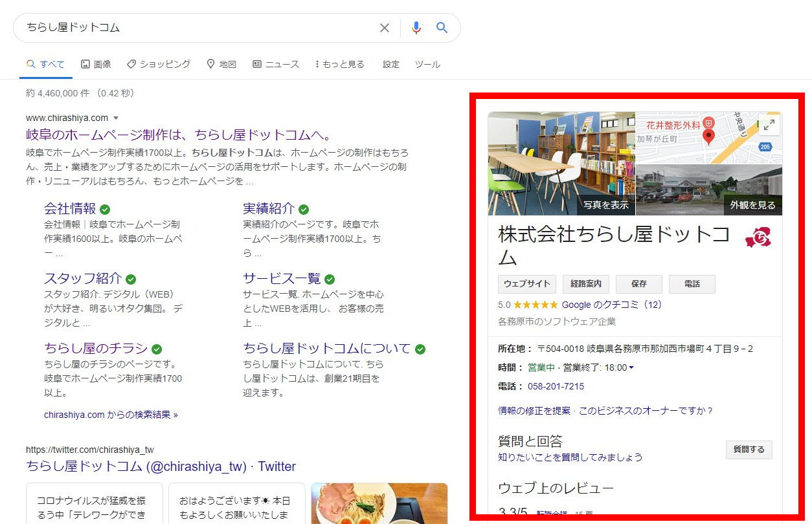Open the 実績紹介 sitelink
812x524 pixels.
click(x=269, y=208)
